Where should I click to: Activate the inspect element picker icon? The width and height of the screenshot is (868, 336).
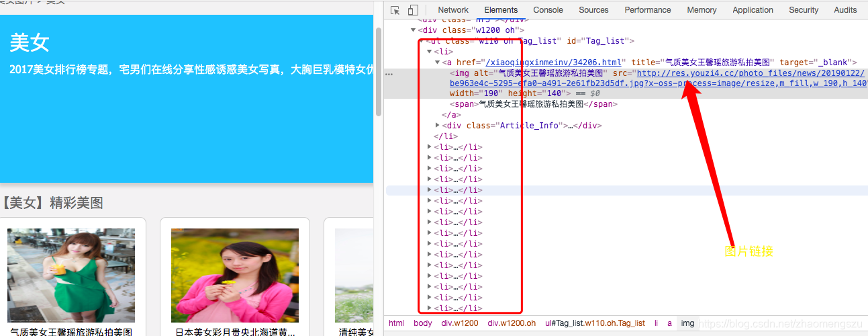[x=395, y=10]
